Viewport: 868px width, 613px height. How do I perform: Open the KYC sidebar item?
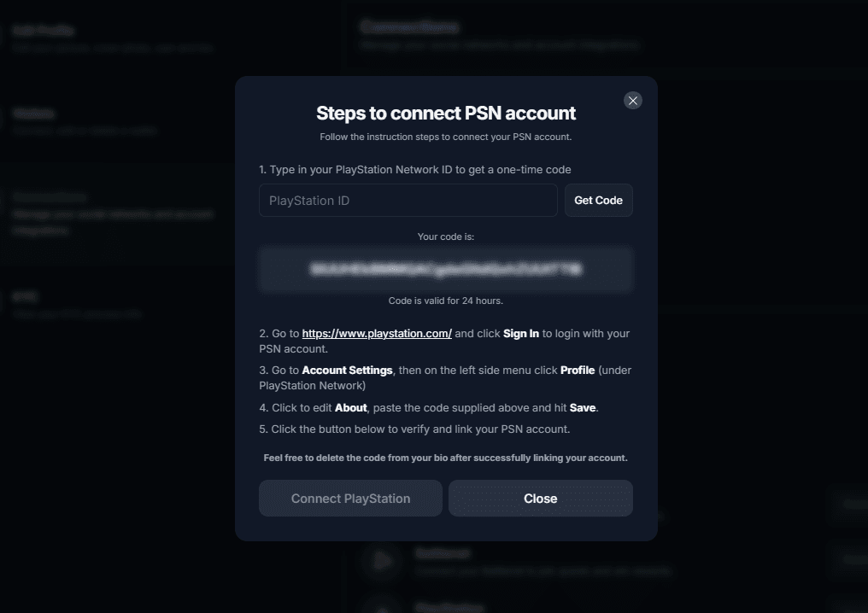(x=26, y=297)
